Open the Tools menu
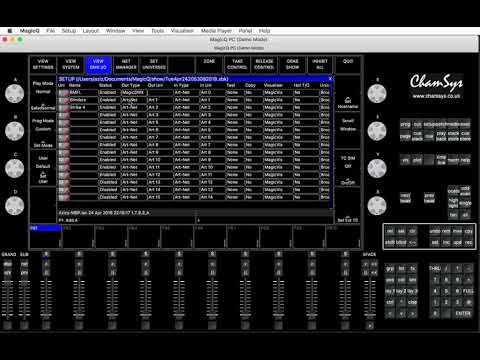Viewport: 480px width, 360px height. click(157, 31)
